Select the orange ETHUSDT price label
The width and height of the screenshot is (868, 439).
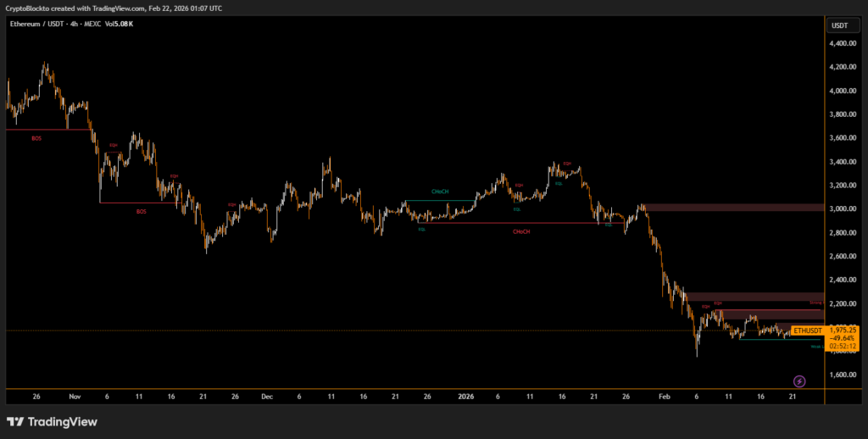pyautogui.click(x=807, y=330)
